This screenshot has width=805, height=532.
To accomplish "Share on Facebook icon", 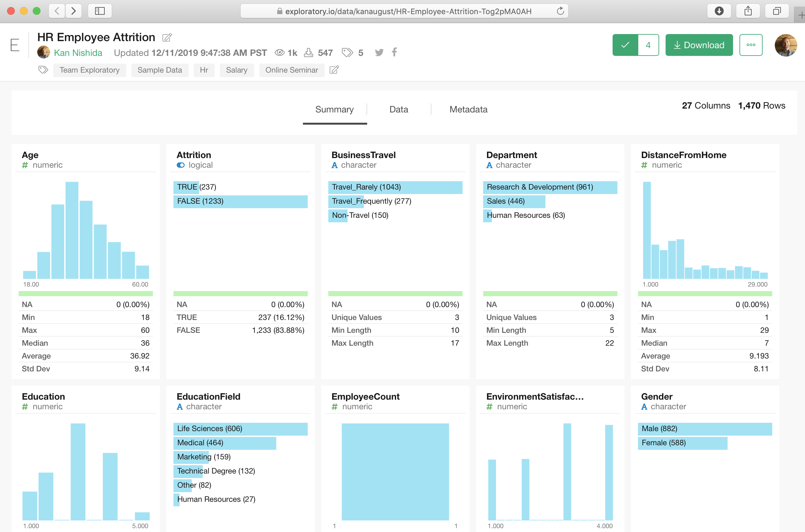I will pos(394,52).
